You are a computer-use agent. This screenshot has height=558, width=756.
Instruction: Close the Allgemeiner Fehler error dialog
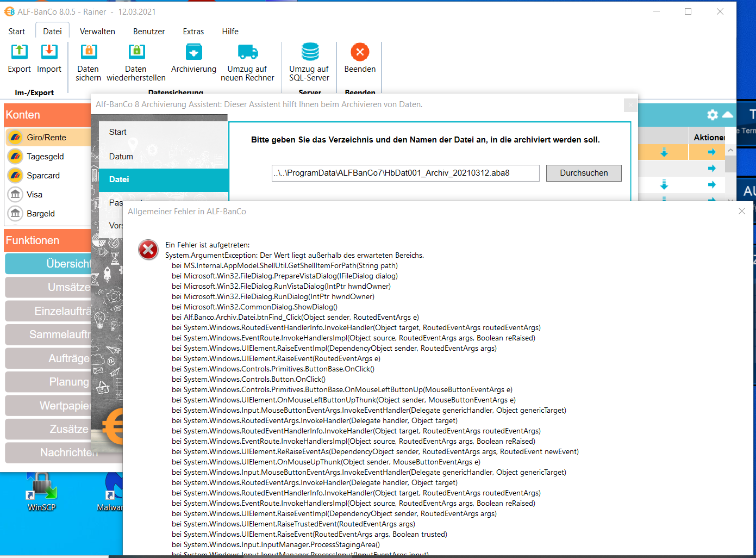tap(742, 211)
